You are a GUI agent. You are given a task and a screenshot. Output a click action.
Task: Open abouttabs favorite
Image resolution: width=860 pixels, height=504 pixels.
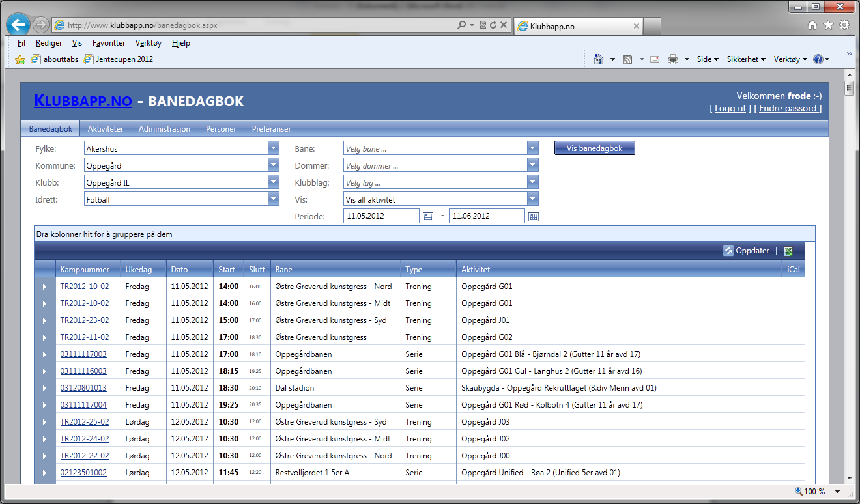pyautogui.click(x=55, y=59)
